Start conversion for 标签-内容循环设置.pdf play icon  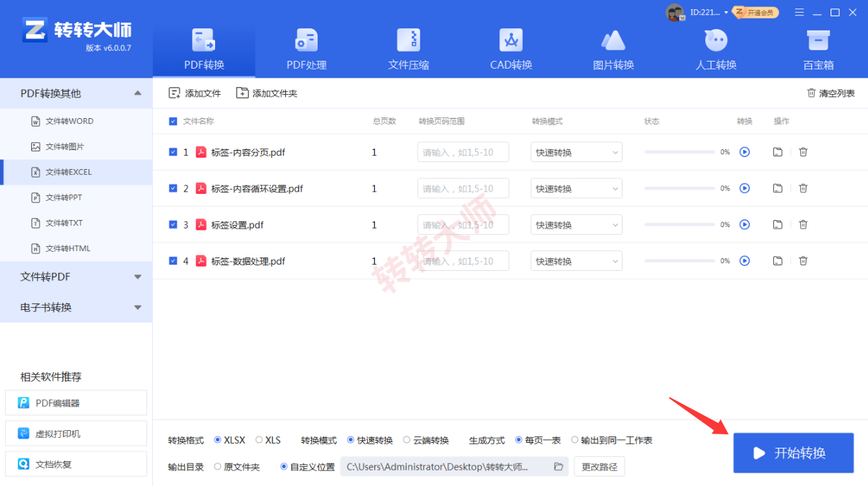(744, 188)
